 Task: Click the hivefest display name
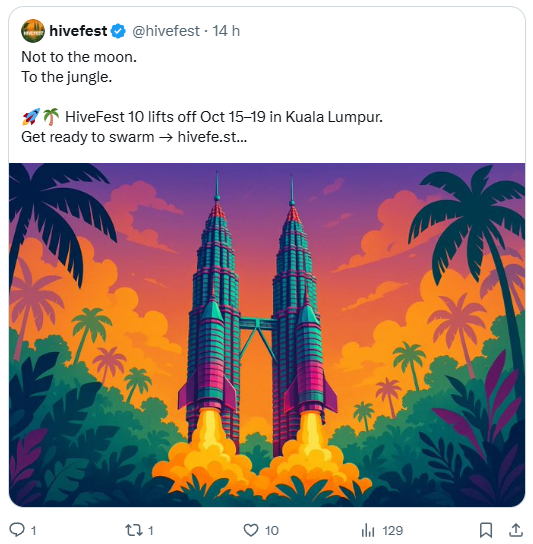pyautogui.click(x=78, y=31)
